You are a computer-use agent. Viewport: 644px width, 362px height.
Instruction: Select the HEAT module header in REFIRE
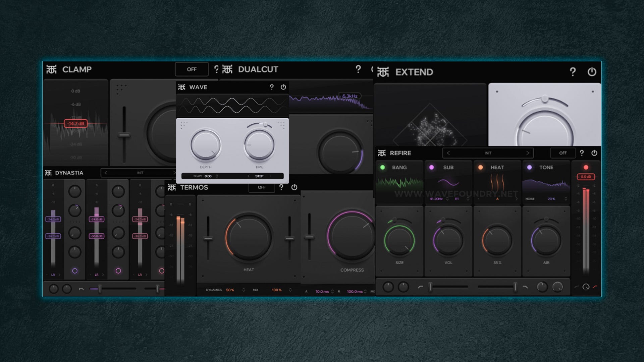tap(497, 167)
